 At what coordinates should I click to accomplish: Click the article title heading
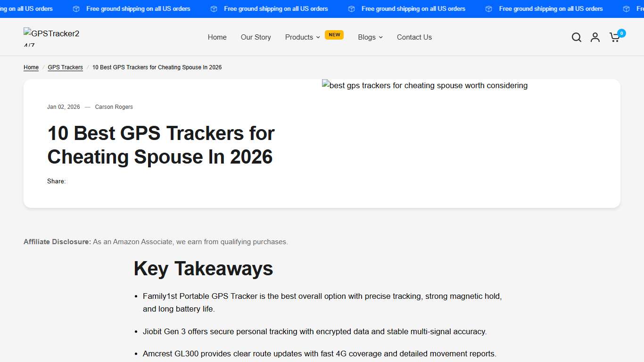160,145
